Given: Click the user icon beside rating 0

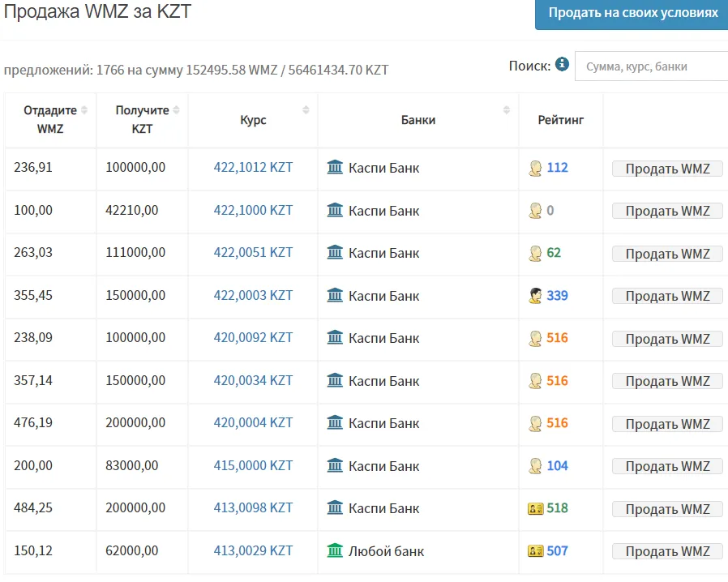Looking at the screenshot, I should 535,211.
